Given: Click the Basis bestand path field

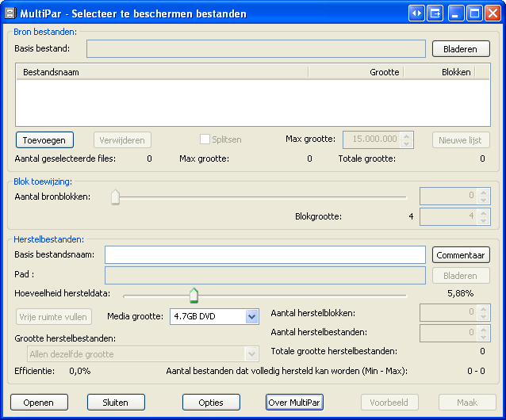Looking at the screenshot, I should click(256, 48).
